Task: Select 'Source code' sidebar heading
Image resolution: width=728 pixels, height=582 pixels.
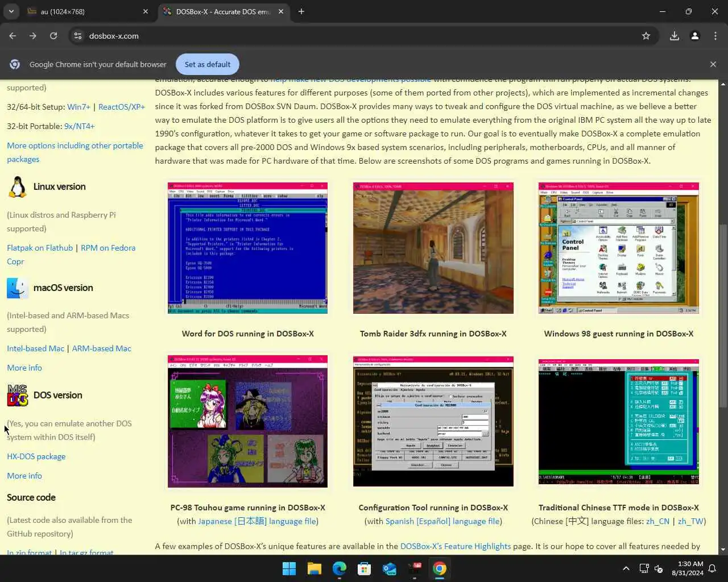Action: click(x=31, y=497)
